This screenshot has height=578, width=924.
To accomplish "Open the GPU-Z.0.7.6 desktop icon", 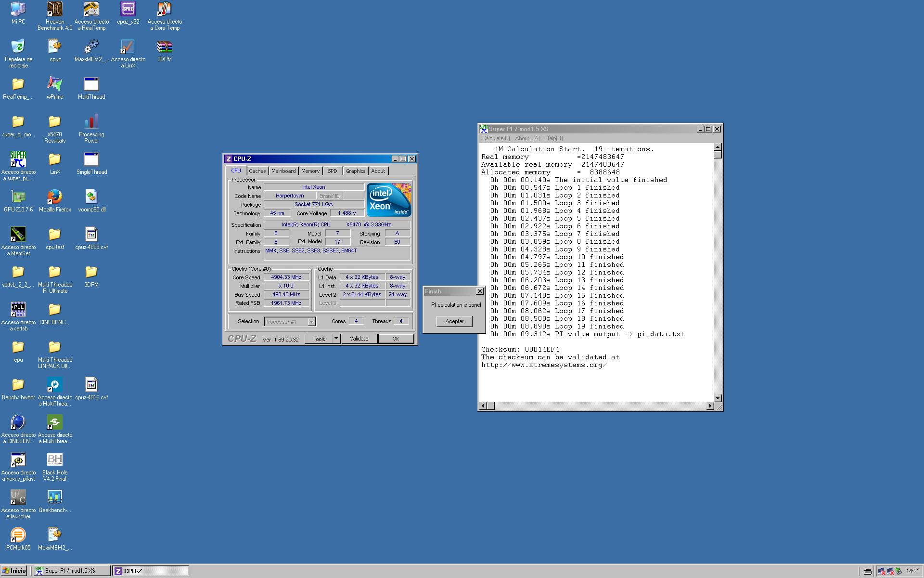I will point(18,197).
